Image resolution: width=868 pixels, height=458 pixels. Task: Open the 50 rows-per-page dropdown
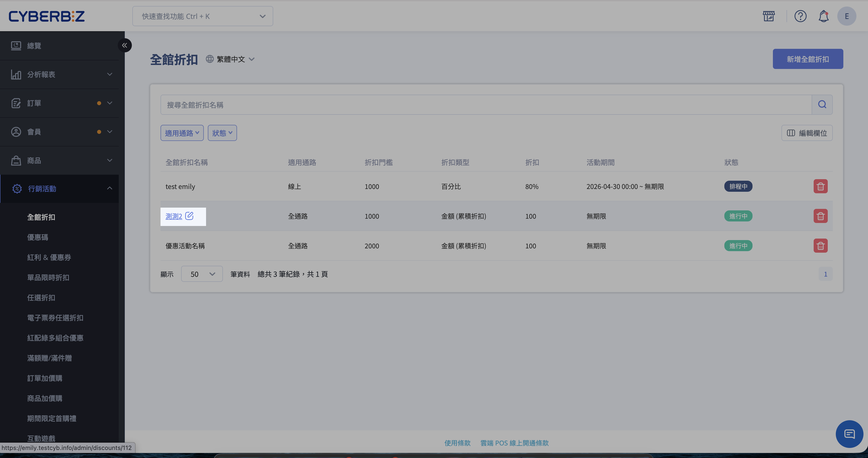coord(202,274)
